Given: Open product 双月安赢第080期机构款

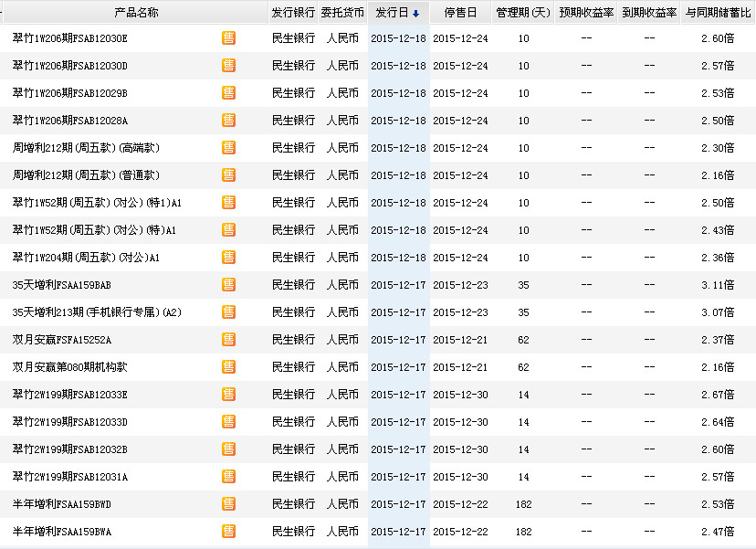Looking at the screenshot, I should [x=70, y=367].
